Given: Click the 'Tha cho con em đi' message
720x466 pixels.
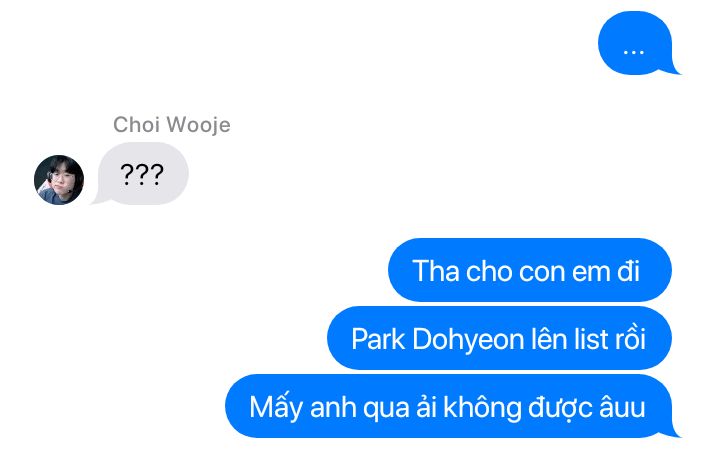Looking at the screenshot, I should click(530, 270).
